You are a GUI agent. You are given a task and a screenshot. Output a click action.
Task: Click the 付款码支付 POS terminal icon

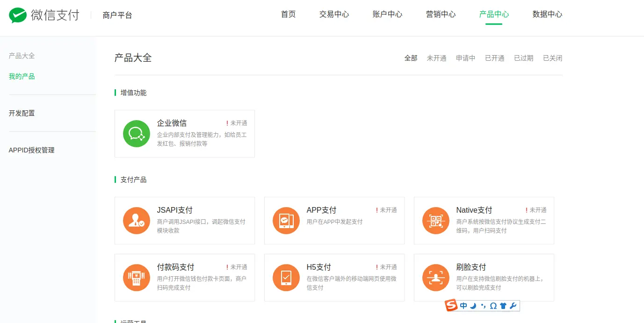point(137,278)
